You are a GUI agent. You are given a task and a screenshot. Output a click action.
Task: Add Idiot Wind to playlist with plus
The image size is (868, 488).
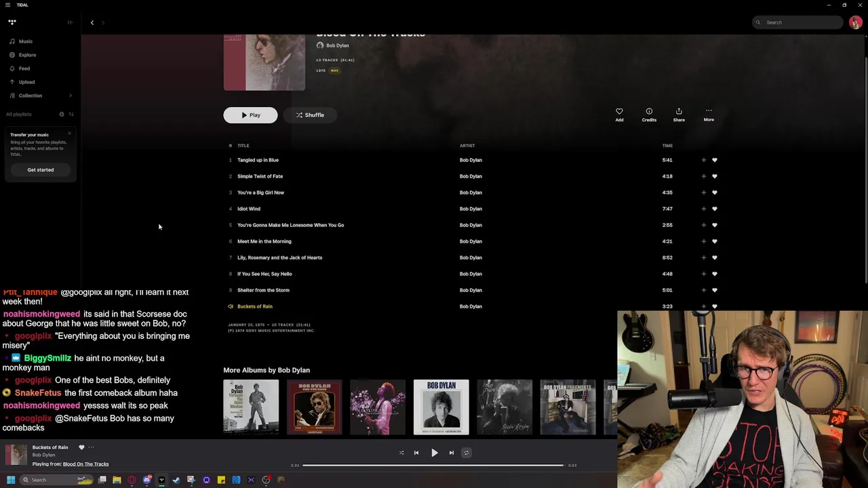[703, 209]
